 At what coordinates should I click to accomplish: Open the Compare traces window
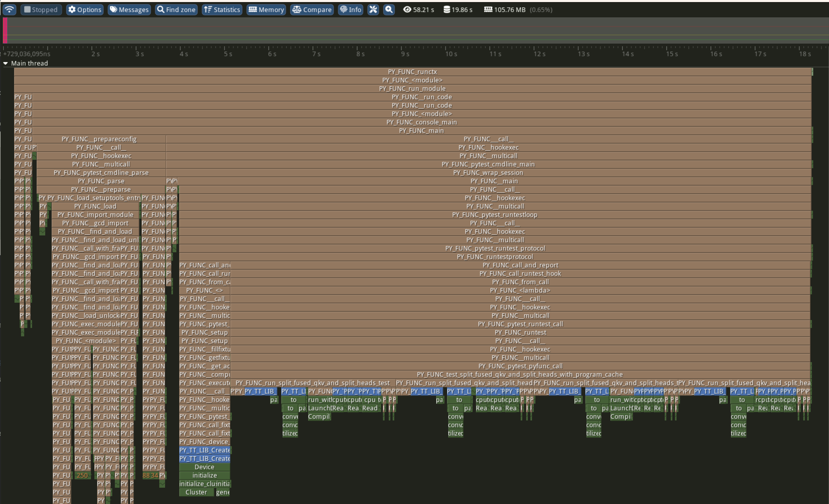311,9
